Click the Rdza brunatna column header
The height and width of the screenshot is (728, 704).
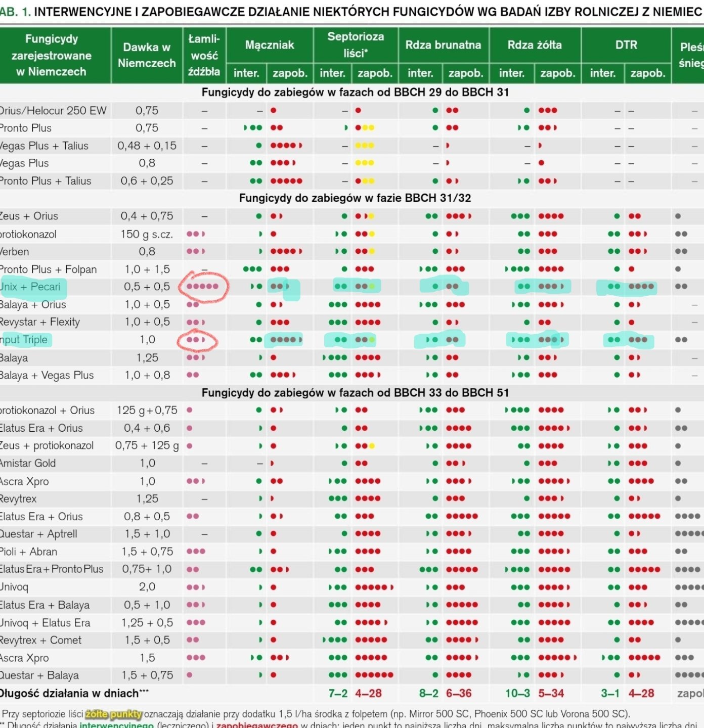tap(443, 45)
